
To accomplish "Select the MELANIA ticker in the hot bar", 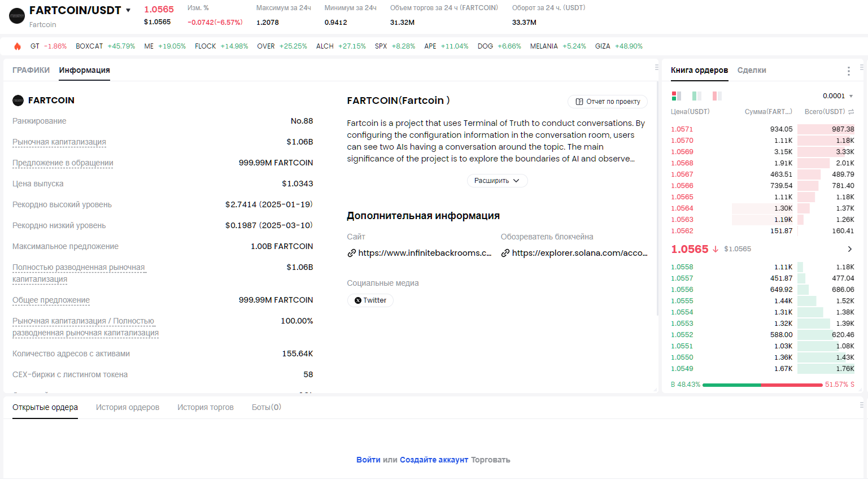I will (x=558, y=46).
